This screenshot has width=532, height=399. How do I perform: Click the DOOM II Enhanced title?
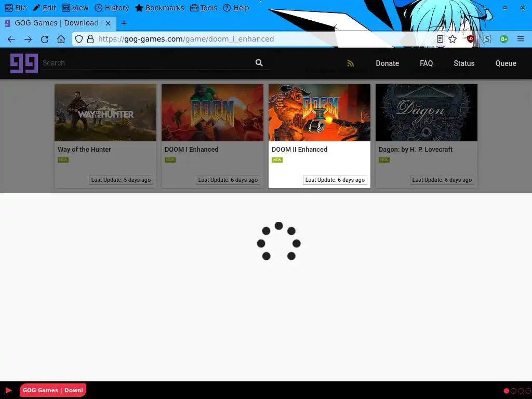tap(299, 149)
